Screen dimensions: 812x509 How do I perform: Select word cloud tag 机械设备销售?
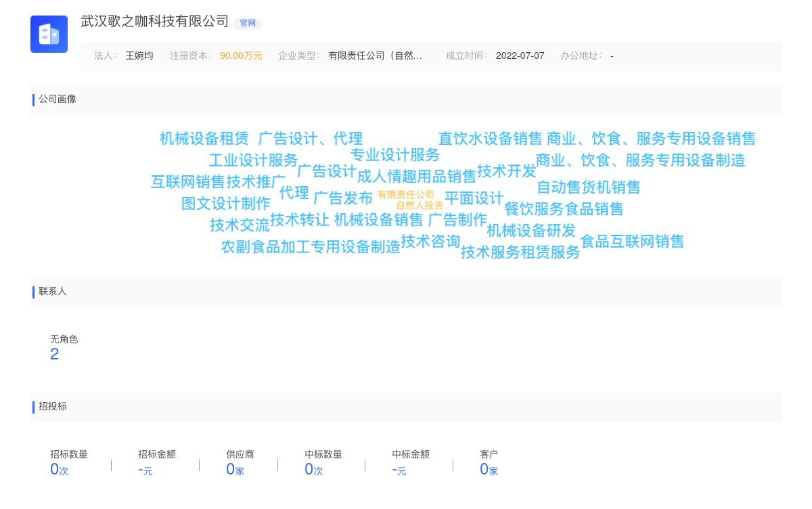pyautogui.click(x=379, y=220)
